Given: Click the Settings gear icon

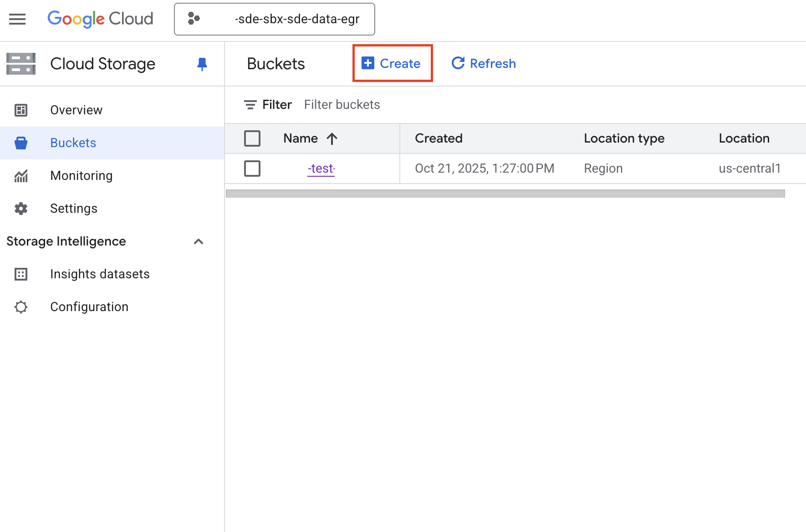Looking at the screenshot, I should tap(21, 209).
